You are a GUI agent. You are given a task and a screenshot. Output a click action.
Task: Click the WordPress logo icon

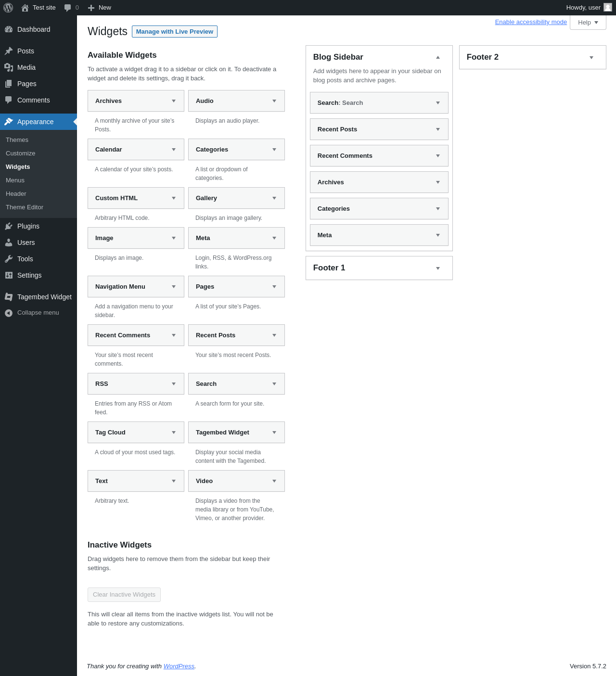click(x=8, y=8)
